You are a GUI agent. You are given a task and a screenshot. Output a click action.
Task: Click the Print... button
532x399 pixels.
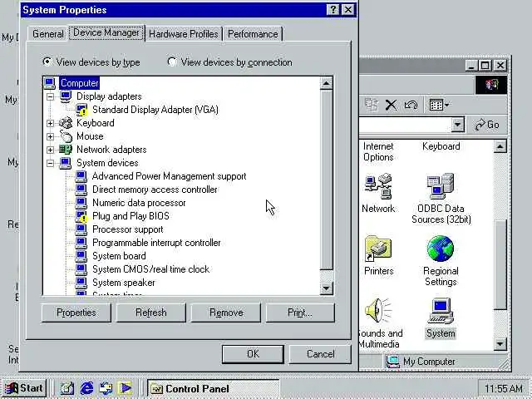(300, 313)
